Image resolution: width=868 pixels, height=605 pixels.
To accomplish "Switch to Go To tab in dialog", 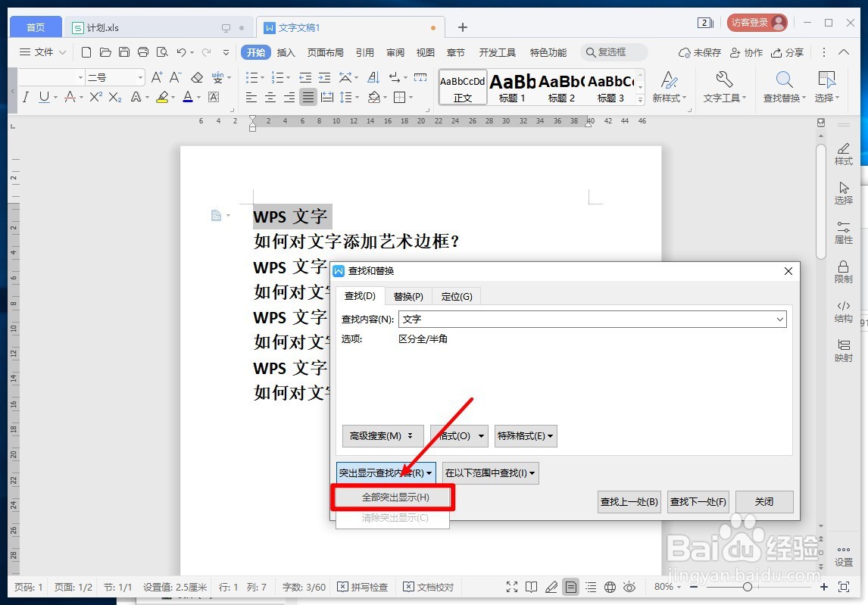I will [457, 297].
